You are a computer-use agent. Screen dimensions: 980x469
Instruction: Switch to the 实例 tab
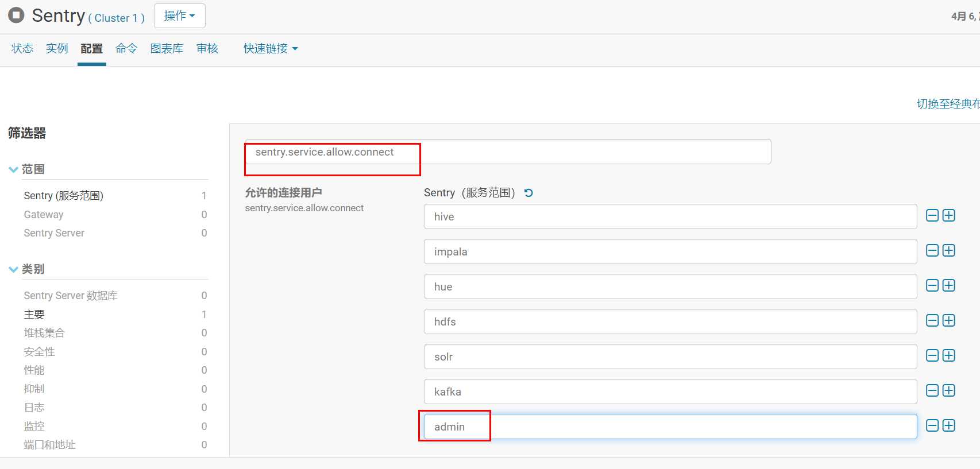[57, 49]
